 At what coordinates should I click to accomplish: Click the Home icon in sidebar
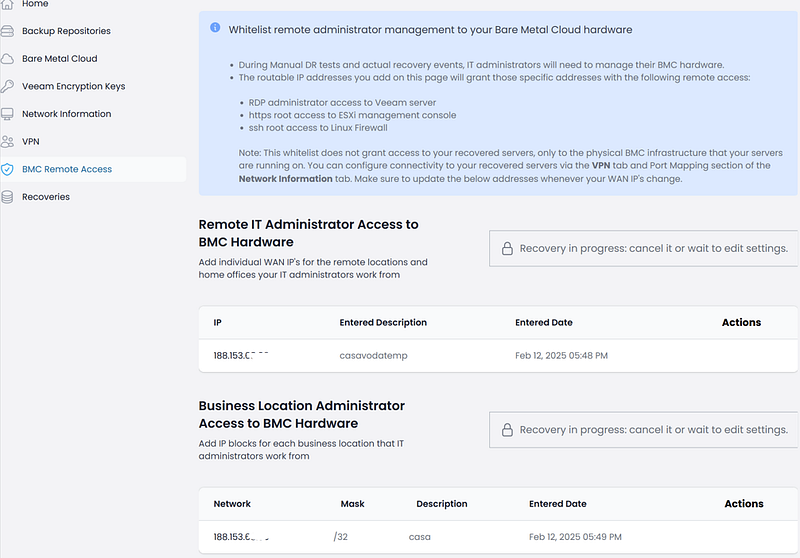tap(8, 5)
